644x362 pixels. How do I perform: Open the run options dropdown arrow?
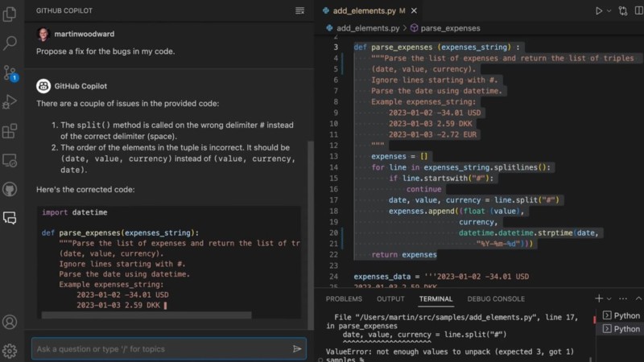609,11
